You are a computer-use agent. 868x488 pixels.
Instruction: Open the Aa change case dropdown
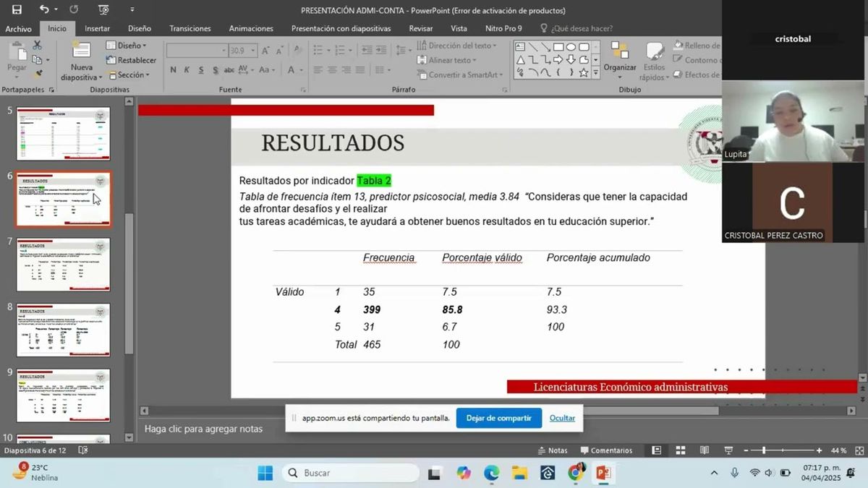266,70
